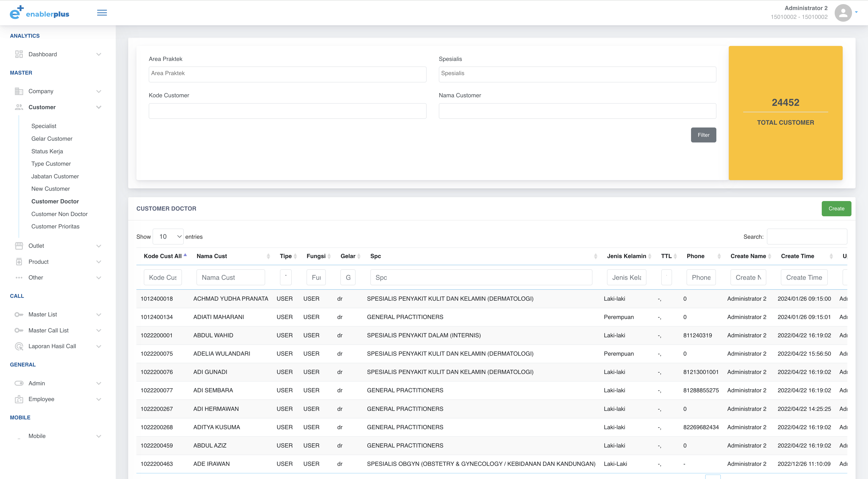Sort Spc column arrows
This screenshot has height=479, width=868.
(x=595, y=256)
